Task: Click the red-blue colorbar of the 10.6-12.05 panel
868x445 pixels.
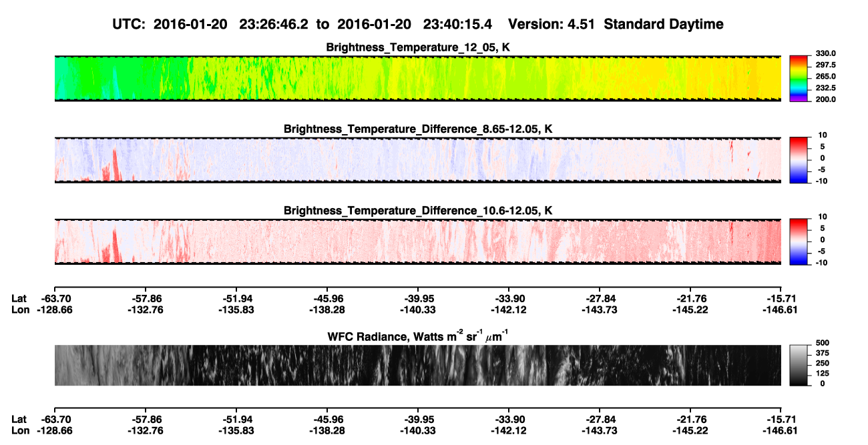Action: (799, 242)
